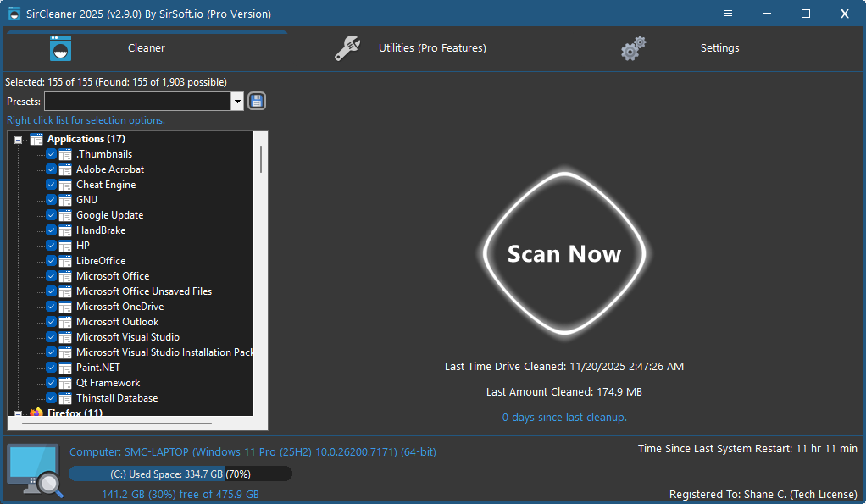
Task: Click the computer name and OS link
Action: 253,452
